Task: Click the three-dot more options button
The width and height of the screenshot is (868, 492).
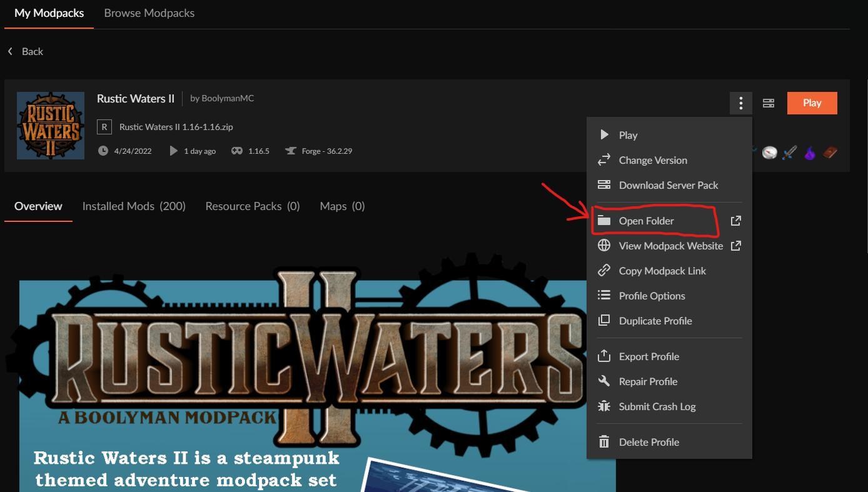Action: 740,103
